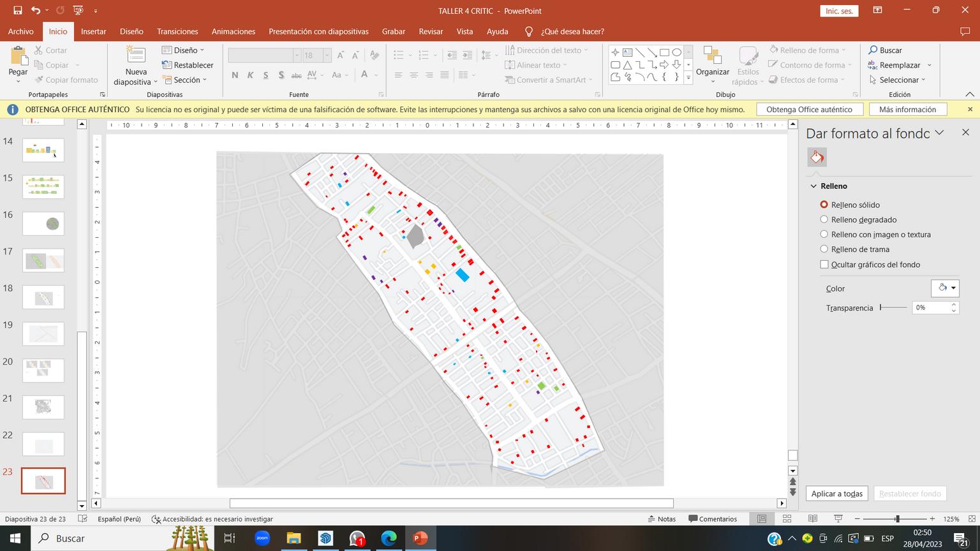This screenshot has height=551, width=980.
Task: Select slide 17 thumbnail
Action: (43, 260)
